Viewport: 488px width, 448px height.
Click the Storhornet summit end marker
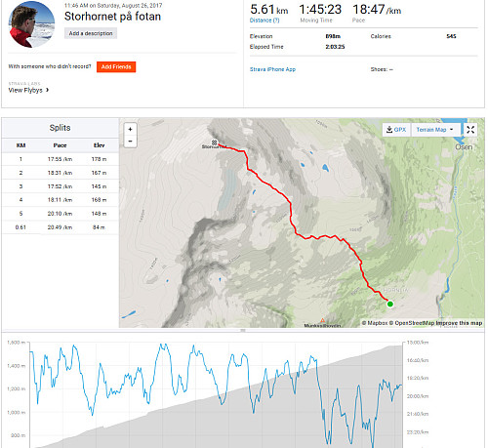214,143
